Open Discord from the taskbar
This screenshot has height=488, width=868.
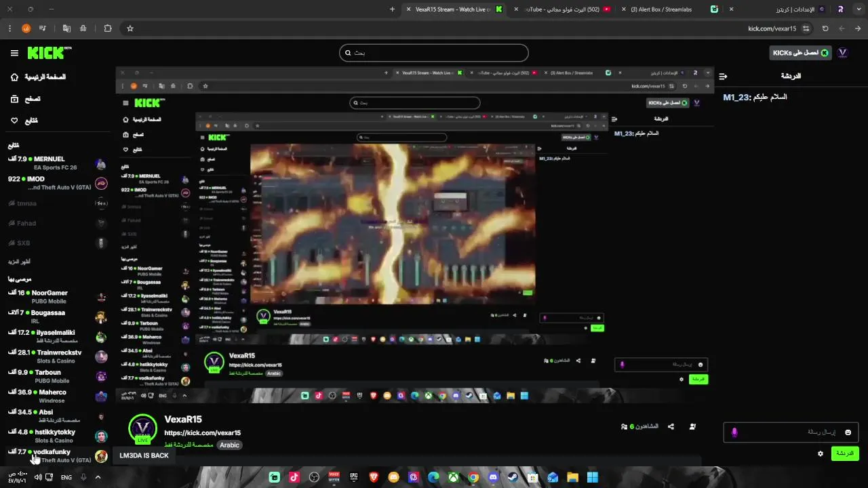click(493, 477)
